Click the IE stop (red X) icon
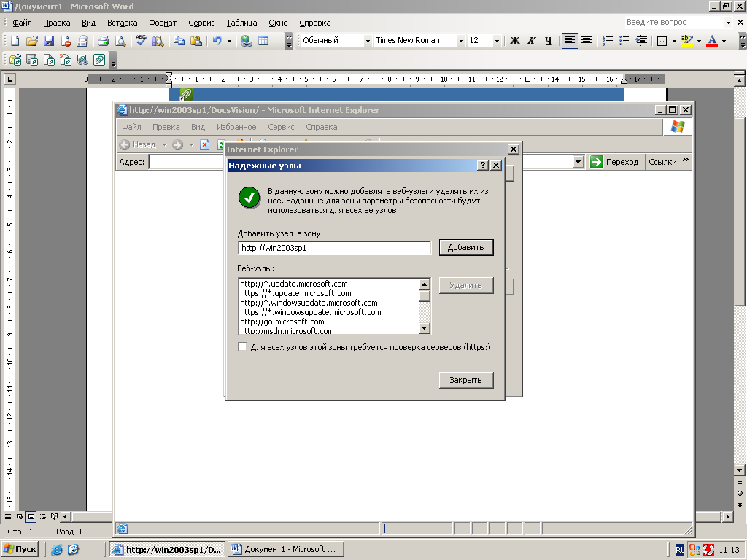This screenshot has width=747, height=560. pyautogui.click(x=205, y=144)
